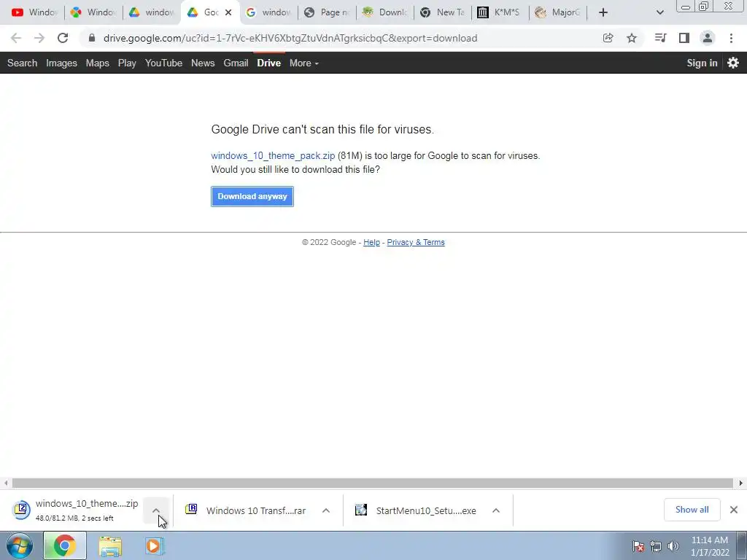Open Maps in Google bar
Screen dimensions: 747x560
pyautogui.click(x=98, y=63)
